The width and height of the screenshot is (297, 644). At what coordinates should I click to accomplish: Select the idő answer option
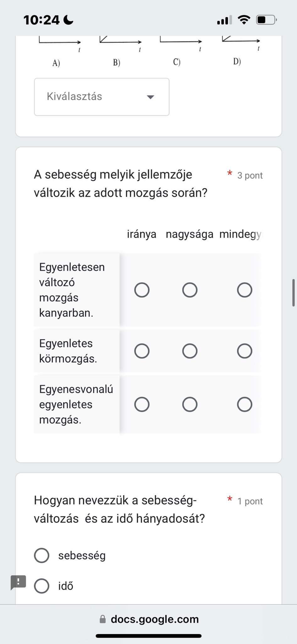click(42, 586)
